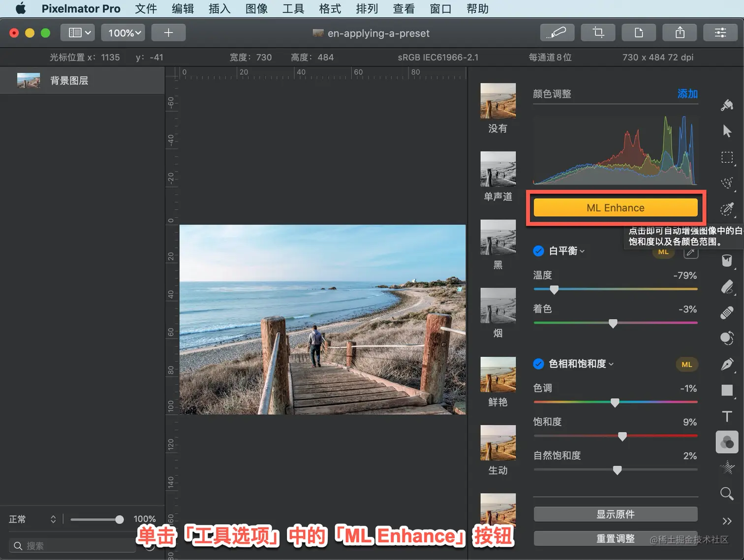Open the 100% zoom dropdown
This screenshot has width=744, height=560.
[123, 32]
